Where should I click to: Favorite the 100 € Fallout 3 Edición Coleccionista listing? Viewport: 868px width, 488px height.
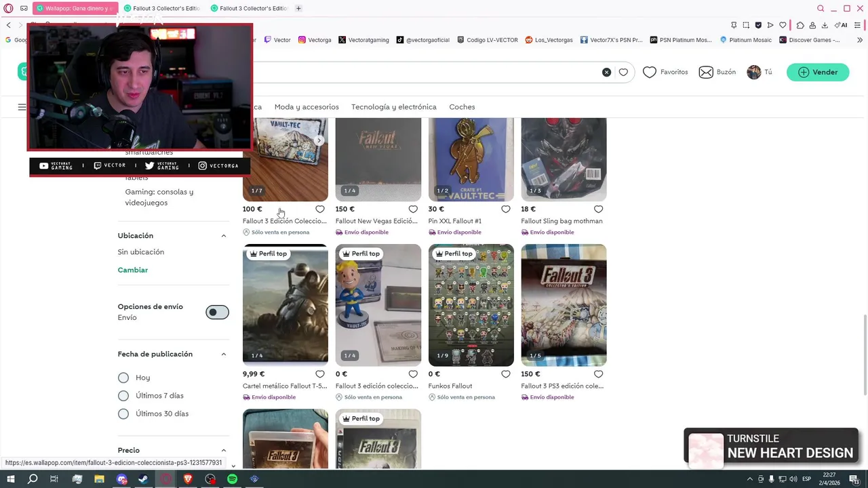click(x=320, y=209)
